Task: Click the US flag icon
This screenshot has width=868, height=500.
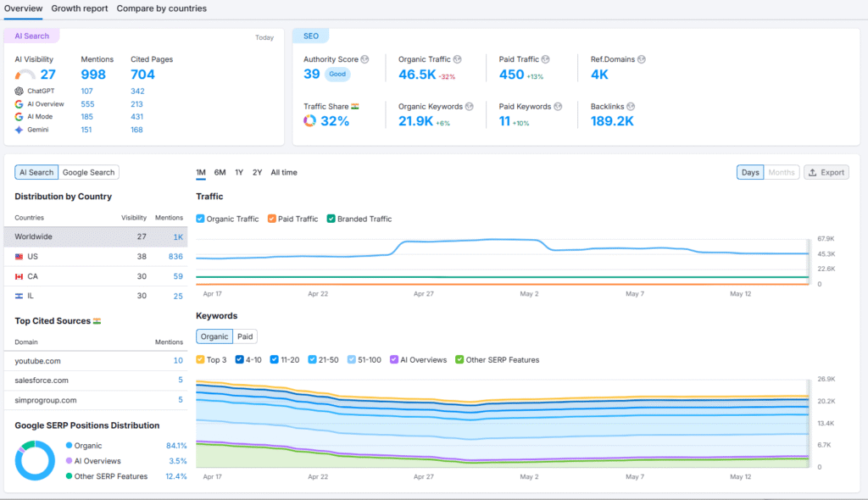Action: coord(19,257)
